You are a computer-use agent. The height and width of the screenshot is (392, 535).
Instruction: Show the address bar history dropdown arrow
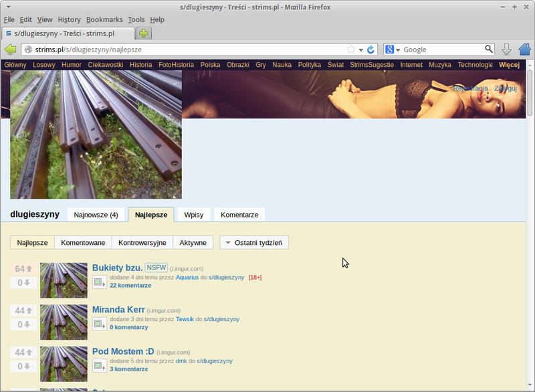[360, 50]
